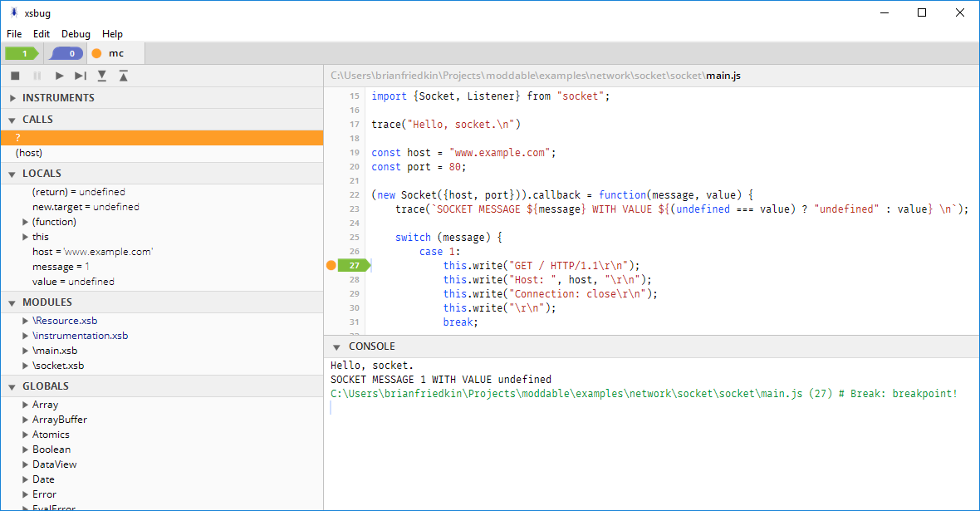Click the import statement on line 15

[491, 96]
